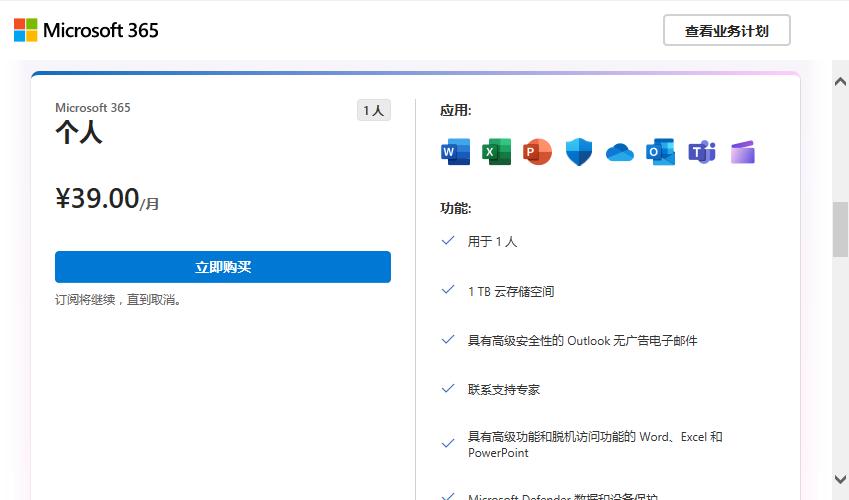Click the 联系支持专家 feature text
Image resolution: width=849 pixels, height=500 pixels.
(x=504, y=389)
